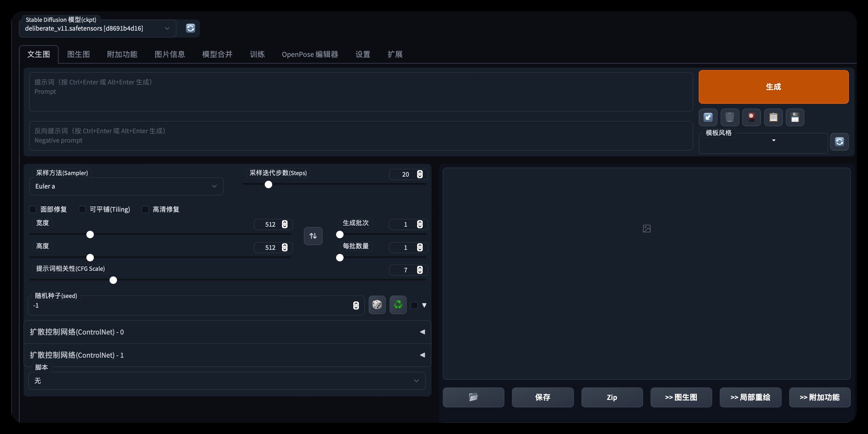868x434 pixels.
Task: Click the 生成批次 slider handle
Action: tap(340, 234)
